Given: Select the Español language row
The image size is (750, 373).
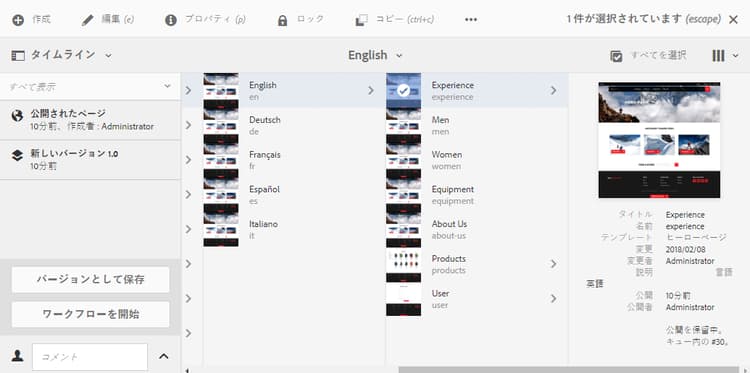Looking at the screenshot, I should 294,195.
